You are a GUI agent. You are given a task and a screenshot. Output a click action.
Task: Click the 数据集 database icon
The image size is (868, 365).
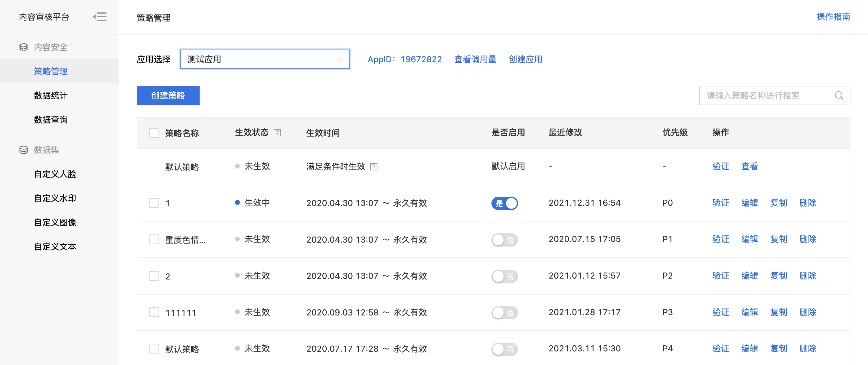pos(24,150)
